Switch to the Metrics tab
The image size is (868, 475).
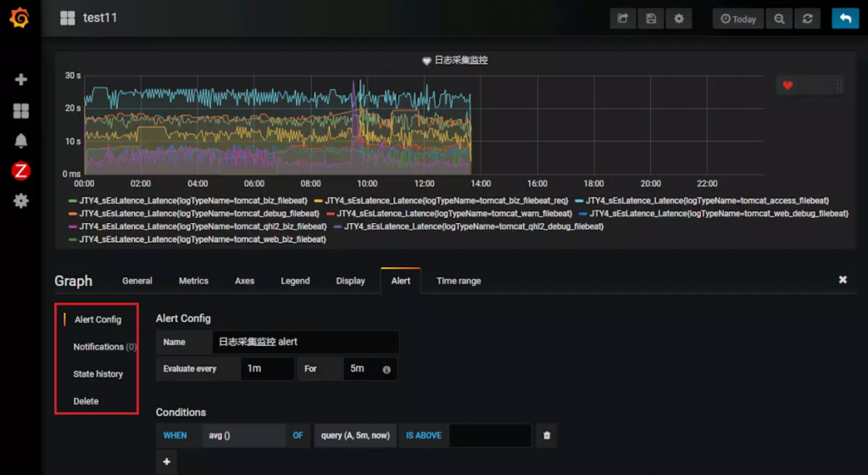coord(193,281)
